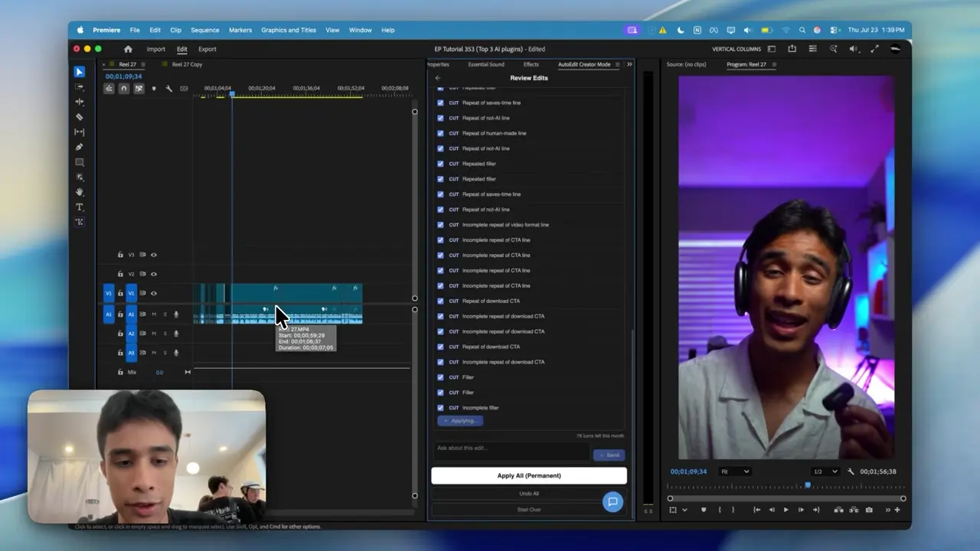Mute audio track A1

point(154,314)
